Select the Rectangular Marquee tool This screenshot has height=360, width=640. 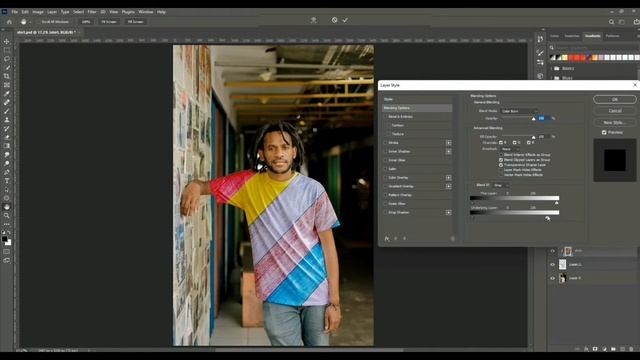point(7,50)
